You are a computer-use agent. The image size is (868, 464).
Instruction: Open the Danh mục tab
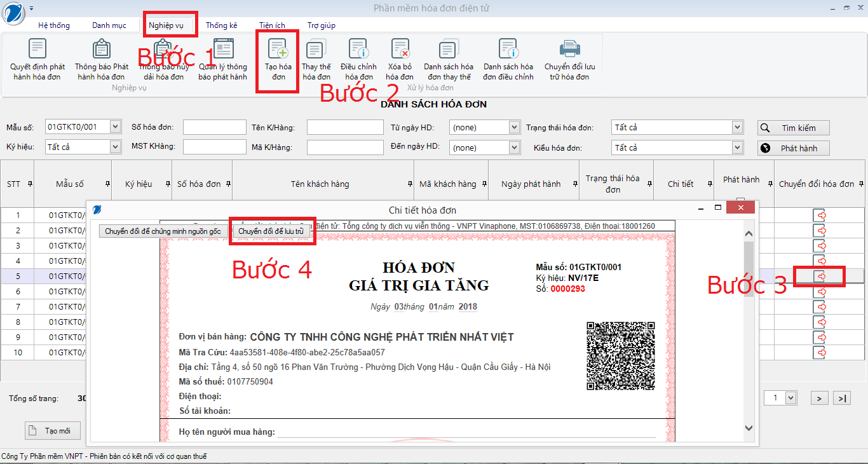[109, 25]
